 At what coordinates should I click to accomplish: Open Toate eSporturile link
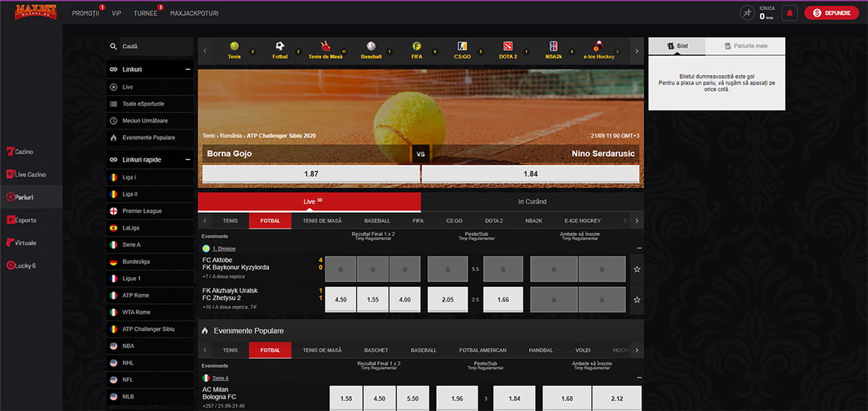pos(150,104)
